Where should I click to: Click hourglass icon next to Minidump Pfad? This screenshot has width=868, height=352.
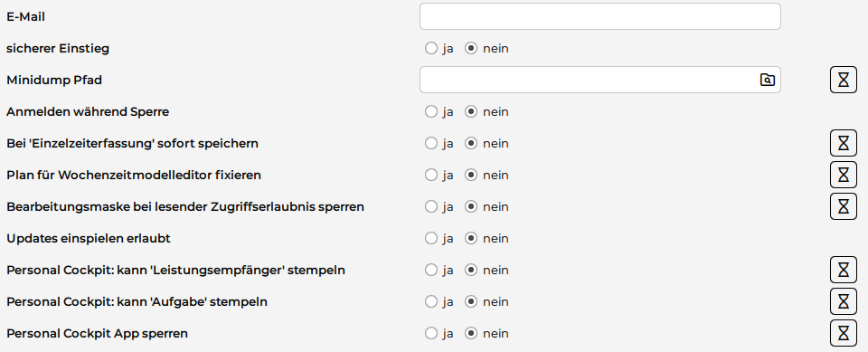click(843, 80)
